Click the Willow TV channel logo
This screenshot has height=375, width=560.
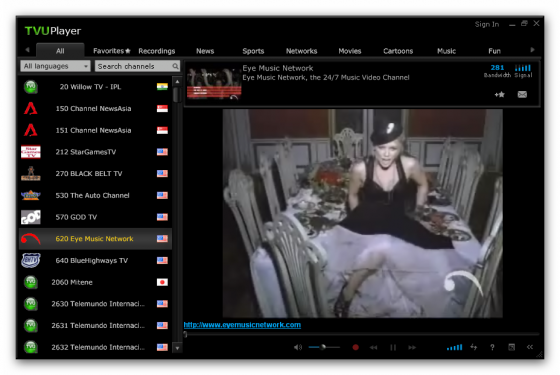click(x=31, y=87)
